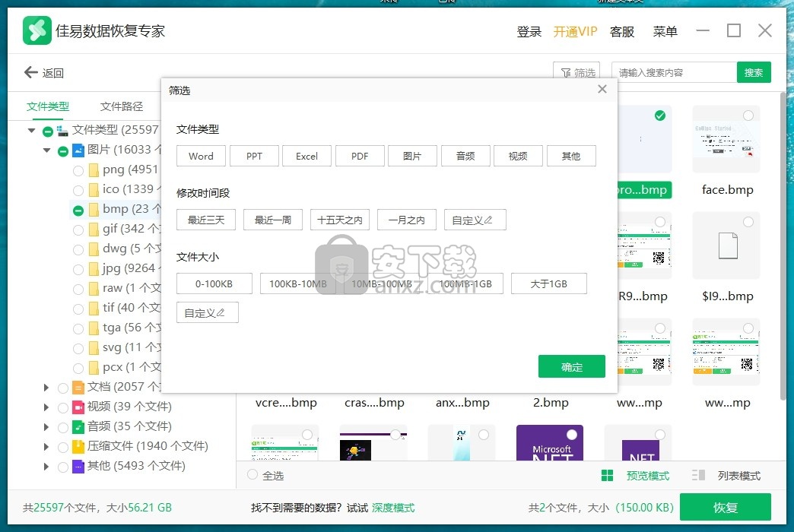Switch to the 文件路径 tab
Image resolution: width=794 pixels, height=532 pixels.
(122, 106)
